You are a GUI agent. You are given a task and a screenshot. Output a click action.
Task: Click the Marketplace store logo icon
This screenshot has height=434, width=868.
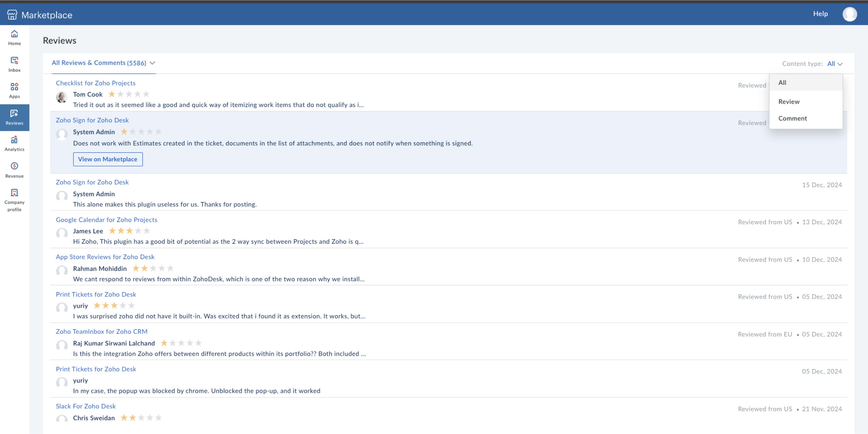pyautogui.click(x=12, y=14)
